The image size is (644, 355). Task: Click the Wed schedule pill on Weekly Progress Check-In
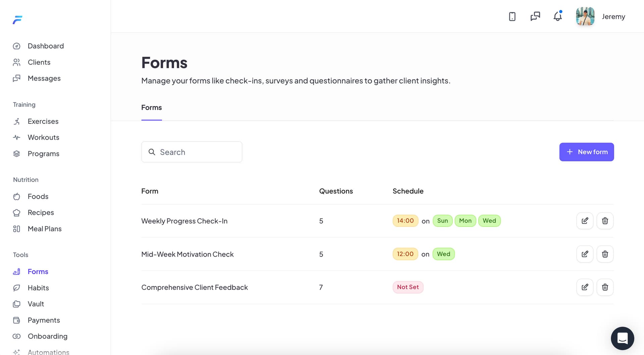(489, 220)
